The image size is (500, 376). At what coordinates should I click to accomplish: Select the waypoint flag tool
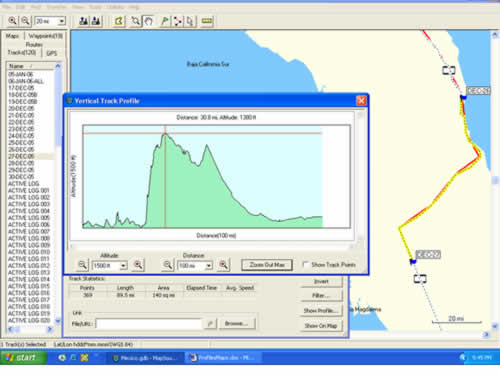pyautogui.click(x=165, y=21)
